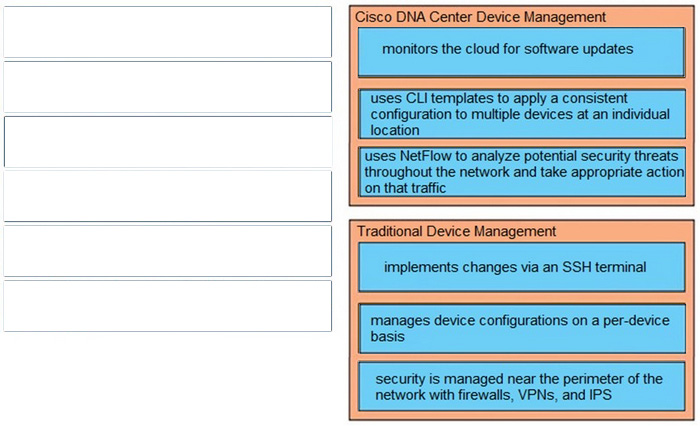
Task: Click the third empty answer slot
Action: (x=167, y=142)
